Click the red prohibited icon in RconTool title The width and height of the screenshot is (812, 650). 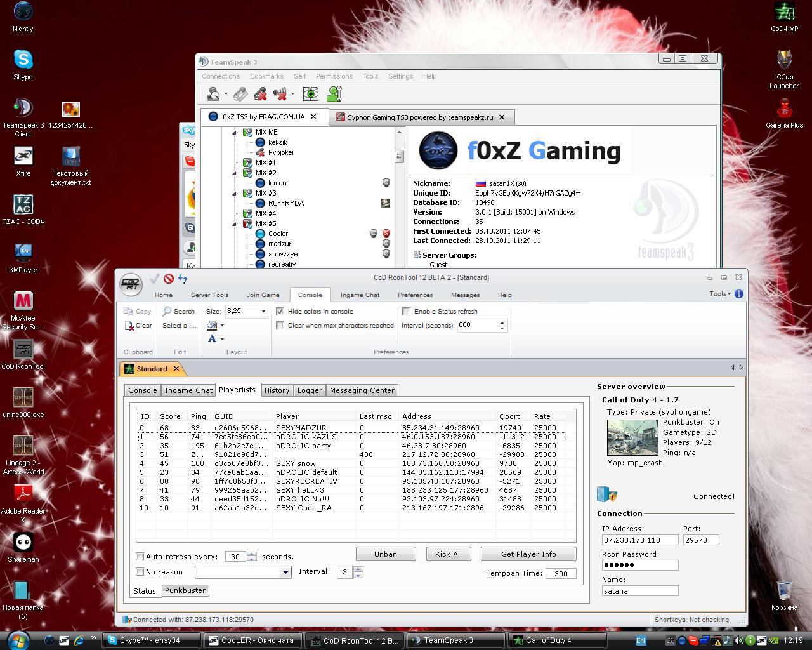point(169,279)
